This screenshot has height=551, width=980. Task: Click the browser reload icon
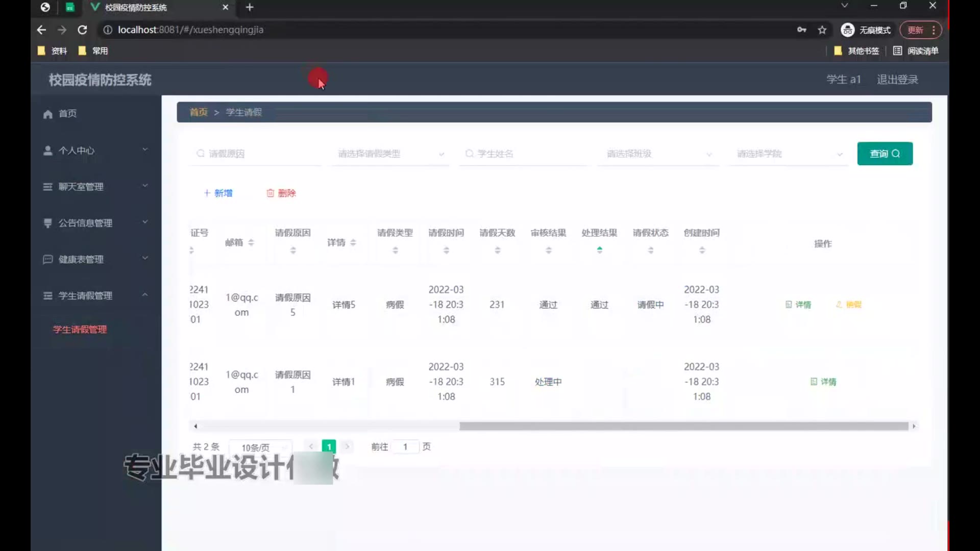point(82,30)
